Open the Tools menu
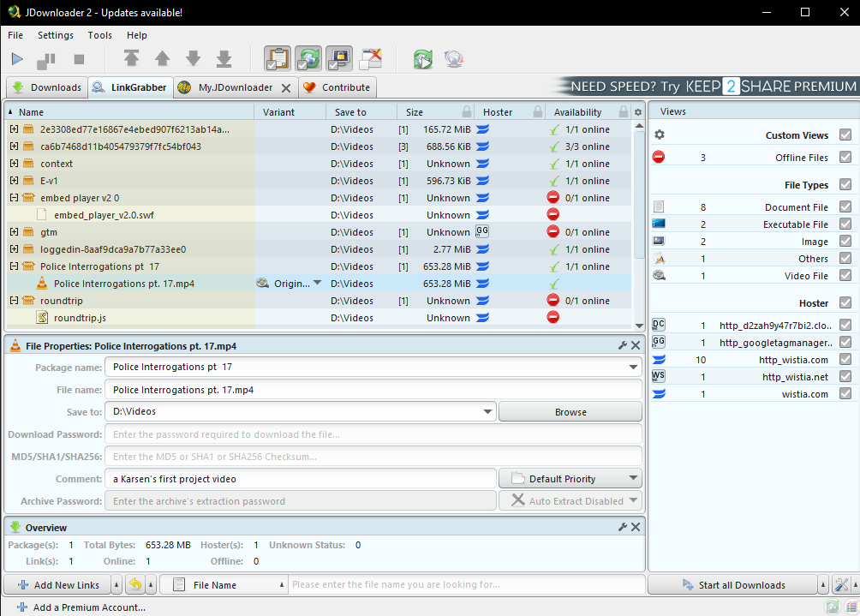The width and height of the screenshot is (860, 616). [100, 35]
